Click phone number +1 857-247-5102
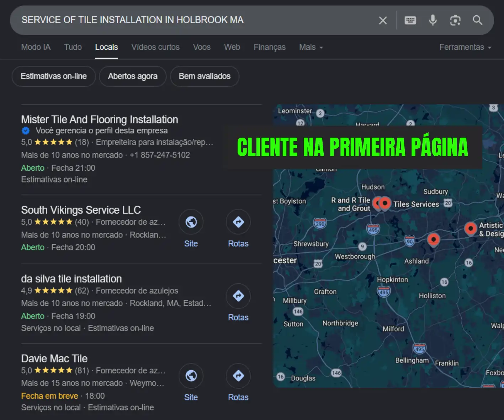Image resolution: width=504 pixels, height=420 pixels. point(160,155)
